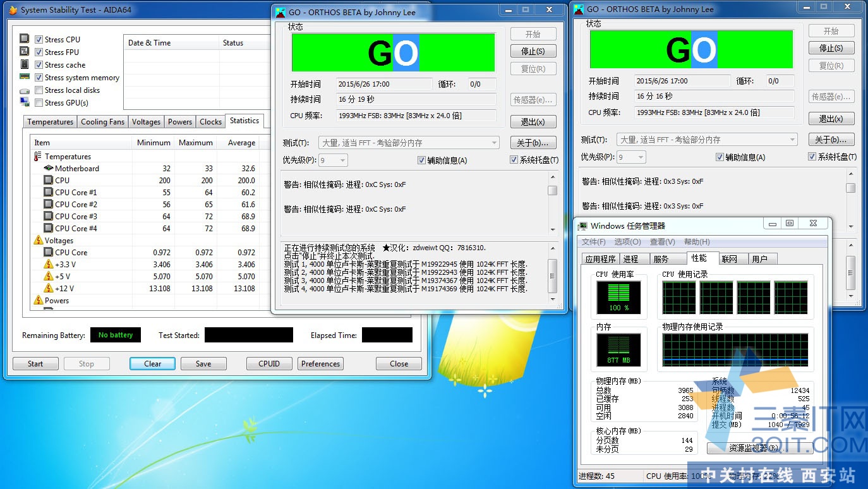
Task: Click 停止(S) in the left ORTHOS window
Action: coord(533,51)
